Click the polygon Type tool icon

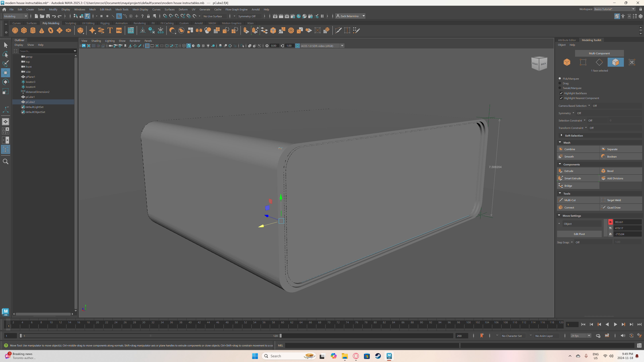click(x=110, y=31)
